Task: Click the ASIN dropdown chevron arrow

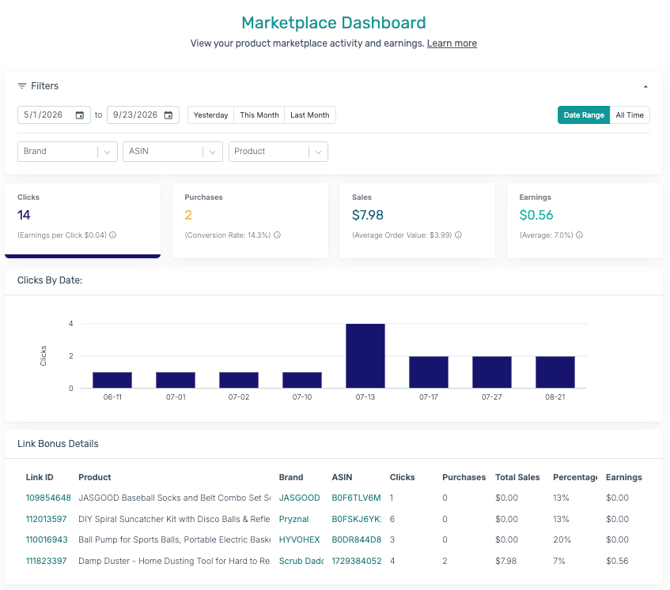Action: [x=212, y=152]
